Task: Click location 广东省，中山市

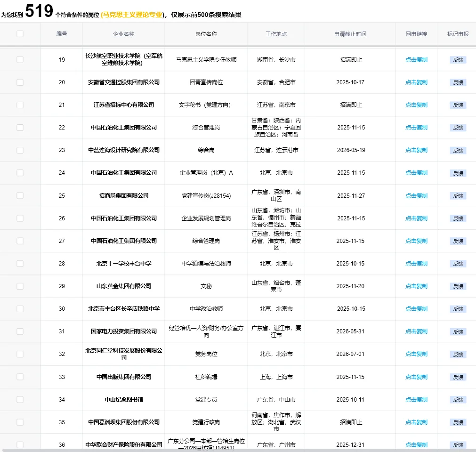Action: click(x=276, y=399)
